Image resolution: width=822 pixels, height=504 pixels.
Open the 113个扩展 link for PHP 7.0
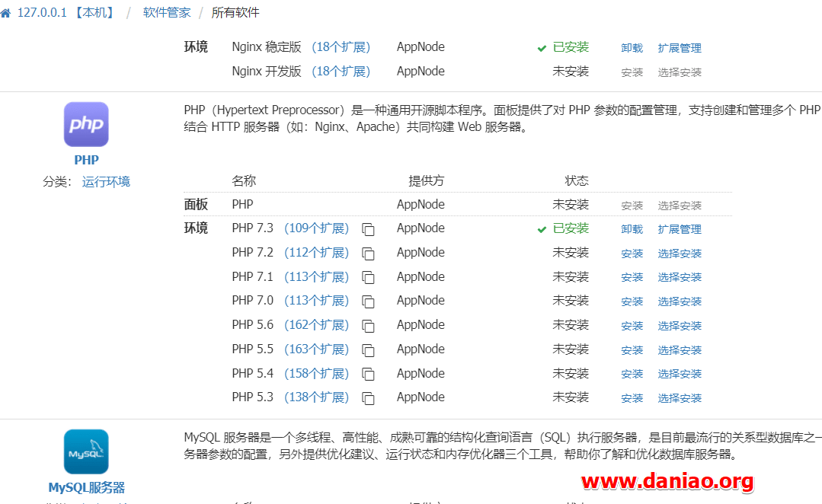(317, 301)
